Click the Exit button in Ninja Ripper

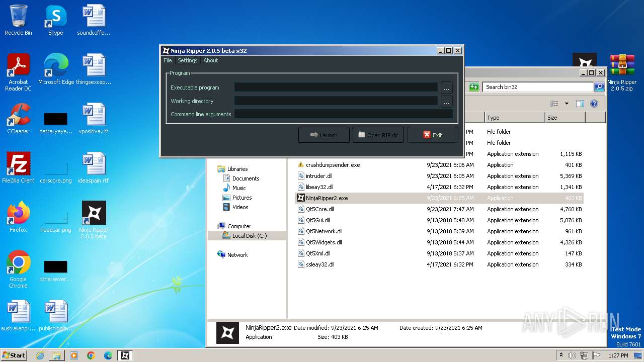click(x=432, y=135)
